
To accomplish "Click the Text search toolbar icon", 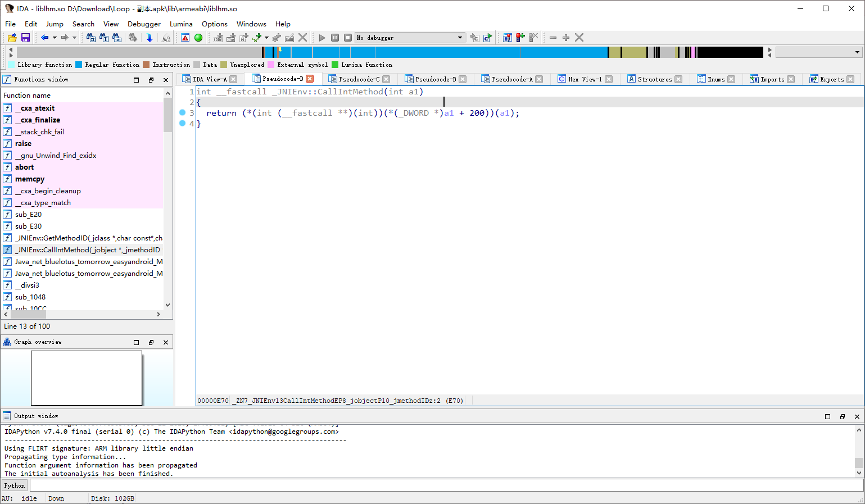I will pos(103,38).
